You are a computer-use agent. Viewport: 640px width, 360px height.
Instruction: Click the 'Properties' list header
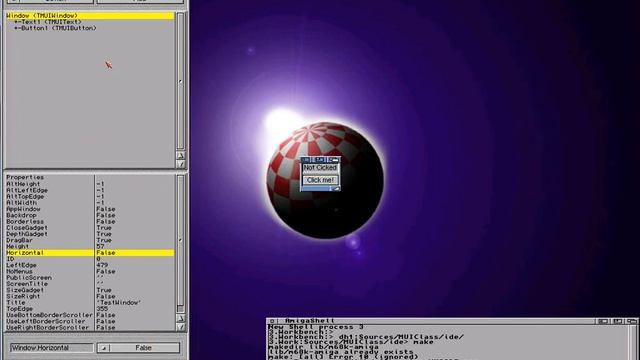pos(25,178)
